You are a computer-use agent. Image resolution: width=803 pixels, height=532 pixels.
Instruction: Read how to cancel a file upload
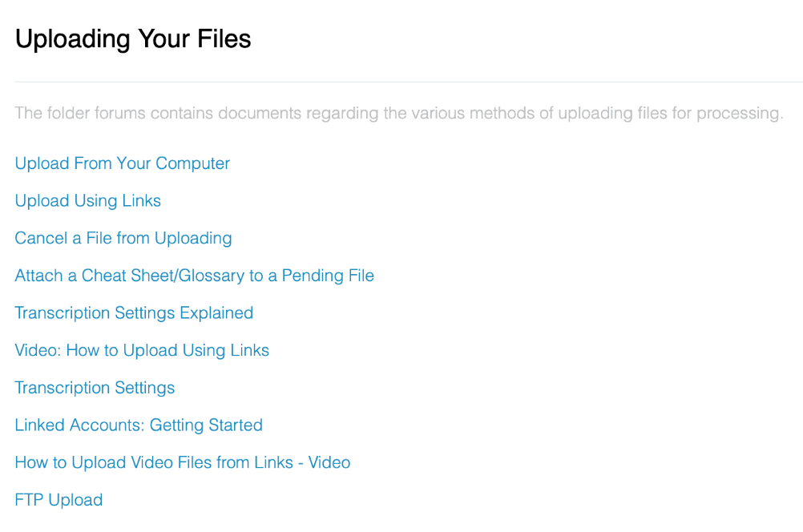123,238
